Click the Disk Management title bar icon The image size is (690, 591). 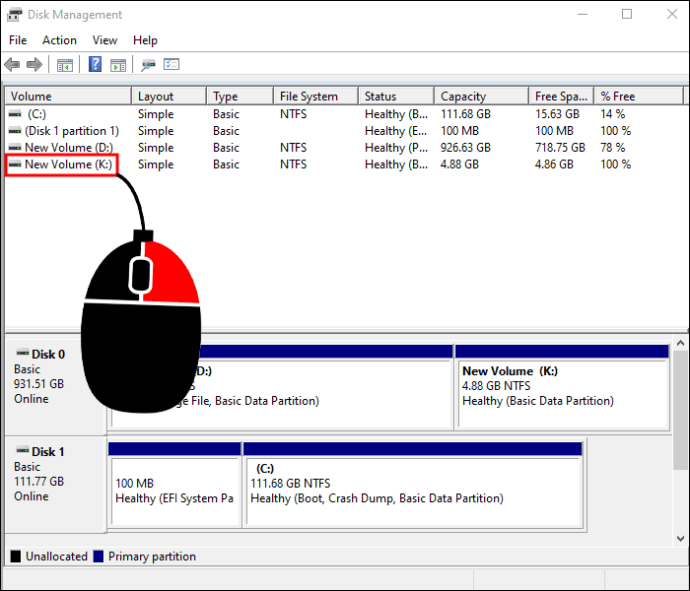point(13,15)
